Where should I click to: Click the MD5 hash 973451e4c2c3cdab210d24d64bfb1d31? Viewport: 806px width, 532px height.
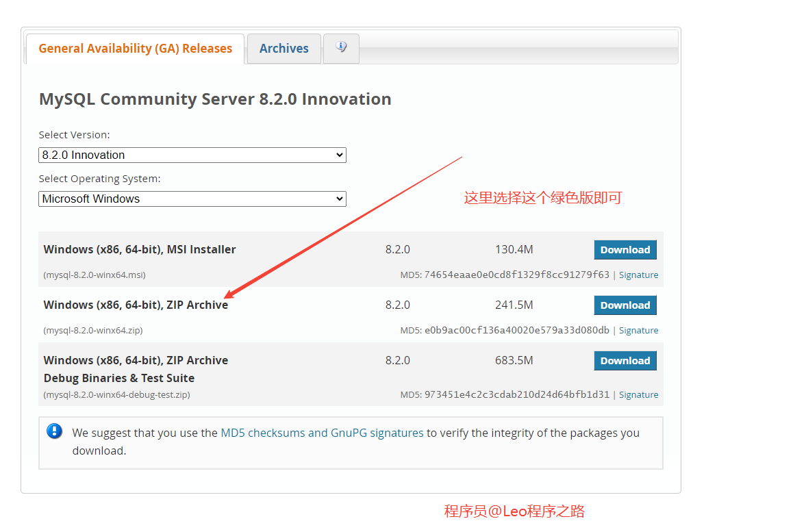coord(516,395)
